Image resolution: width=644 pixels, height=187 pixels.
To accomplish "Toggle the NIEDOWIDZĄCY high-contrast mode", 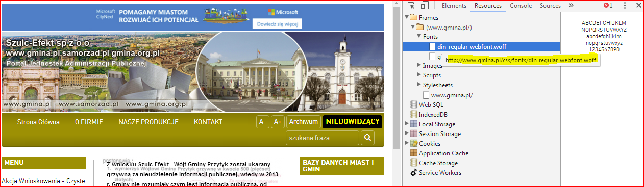I will (352, 122).
